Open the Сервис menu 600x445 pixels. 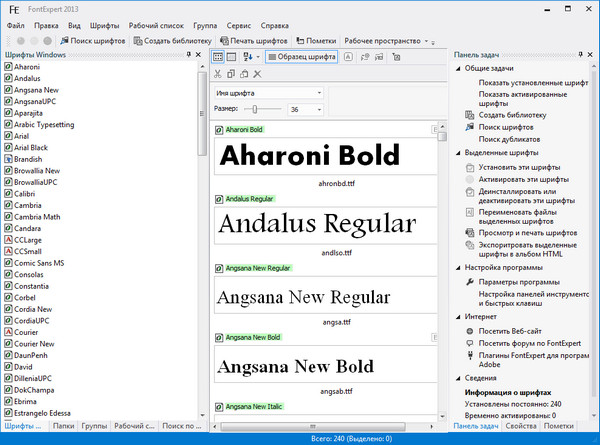[238, 24]
